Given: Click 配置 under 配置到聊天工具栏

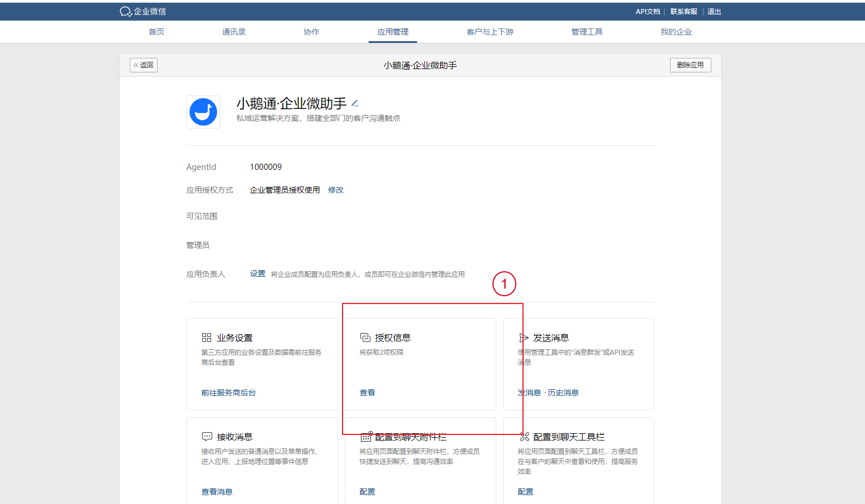Looking at the screenshot, I should (526, 492).
